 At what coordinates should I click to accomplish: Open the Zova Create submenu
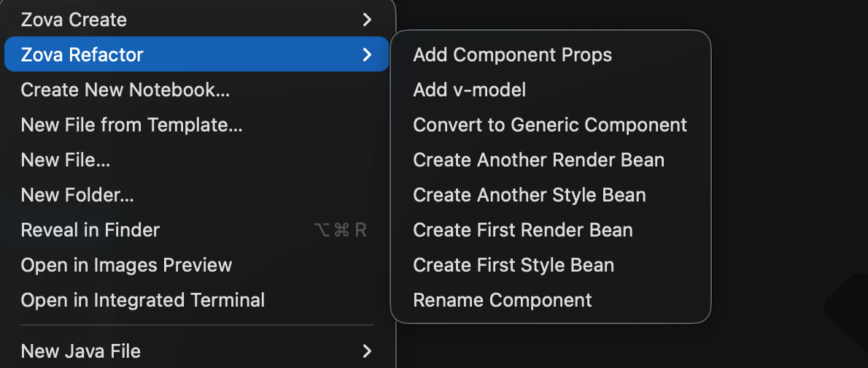tap(74, 20)
